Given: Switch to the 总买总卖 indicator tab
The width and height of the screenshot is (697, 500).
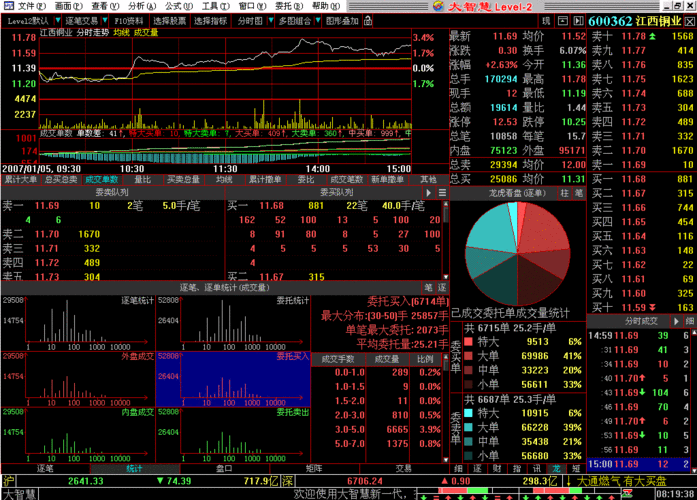Looking at the screenshot, I should click(x=60, y=180).
